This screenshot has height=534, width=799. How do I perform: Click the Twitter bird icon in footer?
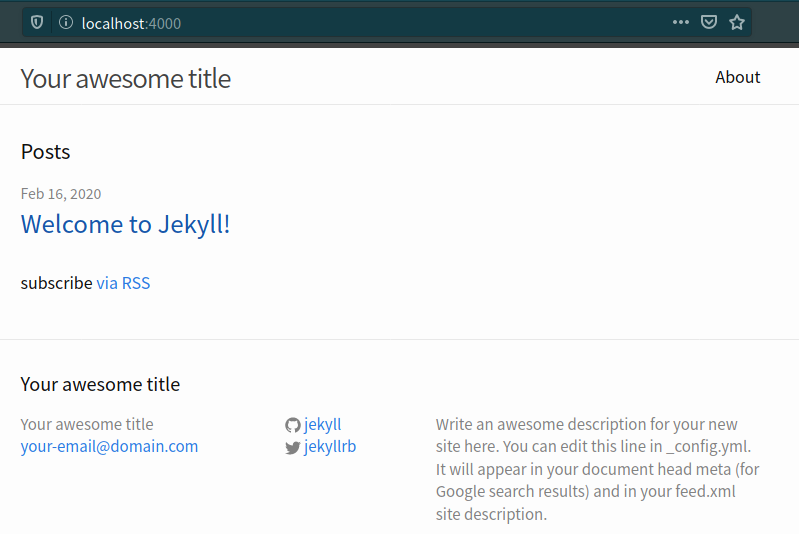point(293,448)
